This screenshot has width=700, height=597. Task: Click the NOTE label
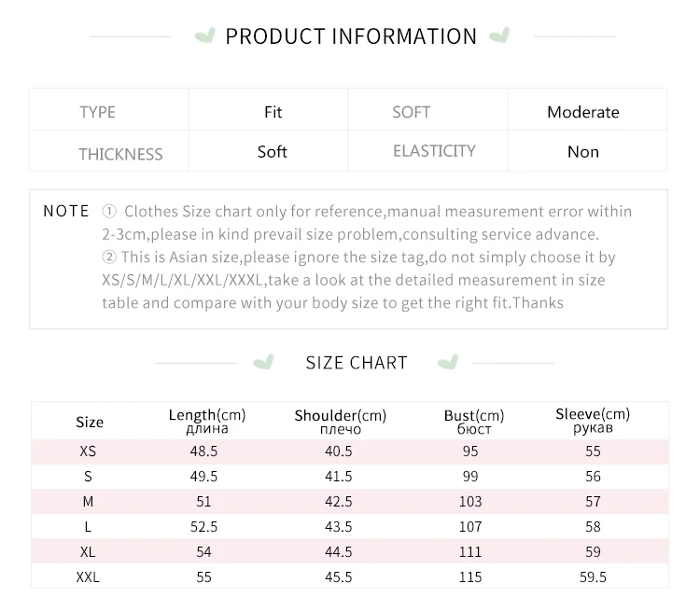66,211
